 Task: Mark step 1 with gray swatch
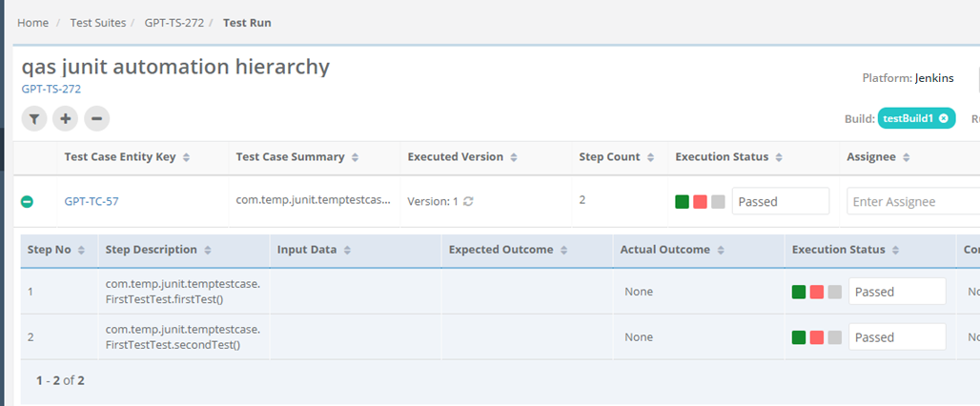835,292
